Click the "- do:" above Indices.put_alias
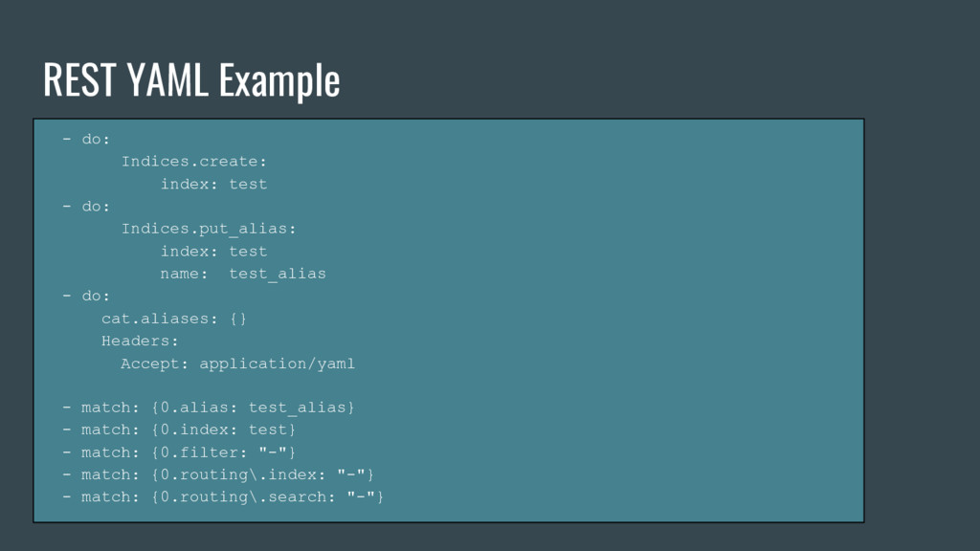Viewport: 980px width, 551px height. [86, 206]
